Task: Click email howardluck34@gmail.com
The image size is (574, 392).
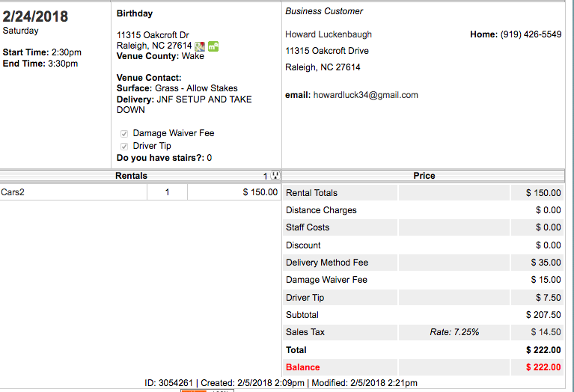Action: 365,95
